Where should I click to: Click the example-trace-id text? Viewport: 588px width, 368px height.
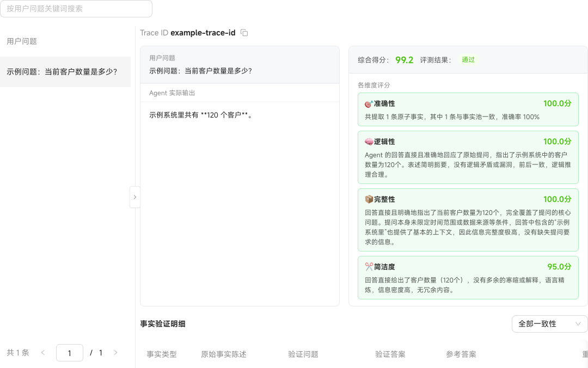coord(203,33)
